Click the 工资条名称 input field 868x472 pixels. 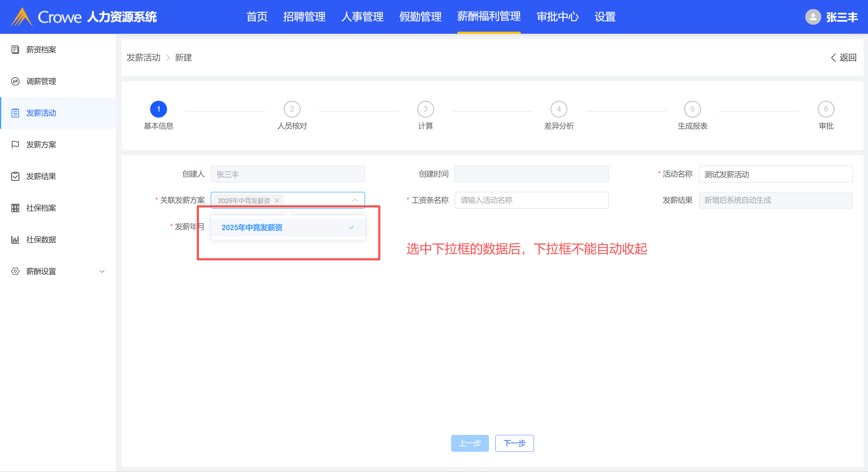pos(531,201)
